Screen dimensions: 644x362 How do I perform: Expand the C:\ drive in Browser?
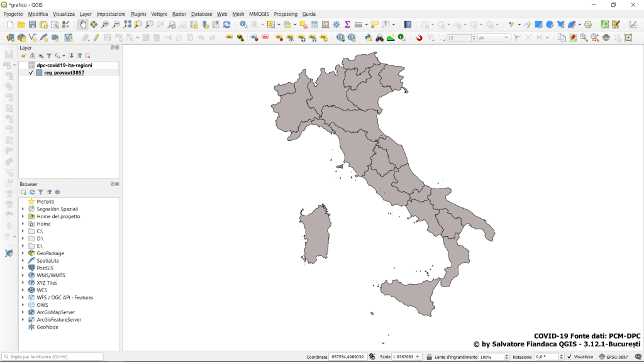pos(23,231)
